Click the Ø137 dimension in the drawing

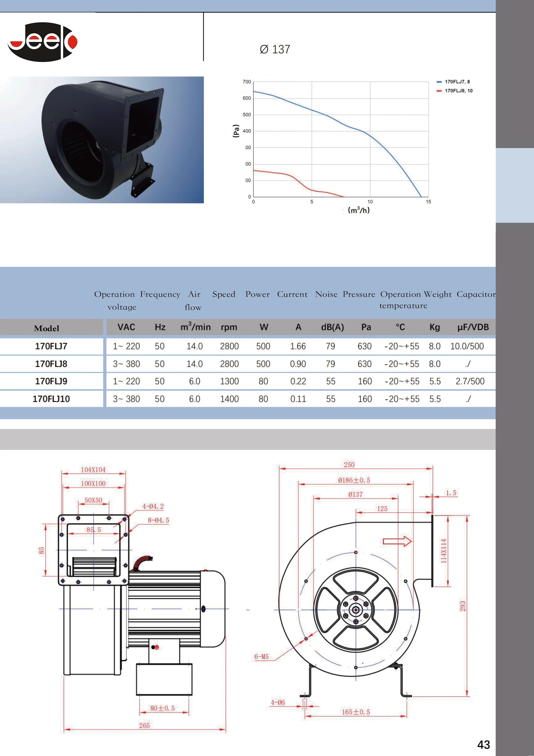pyautogui.click(x=356, y=495)
